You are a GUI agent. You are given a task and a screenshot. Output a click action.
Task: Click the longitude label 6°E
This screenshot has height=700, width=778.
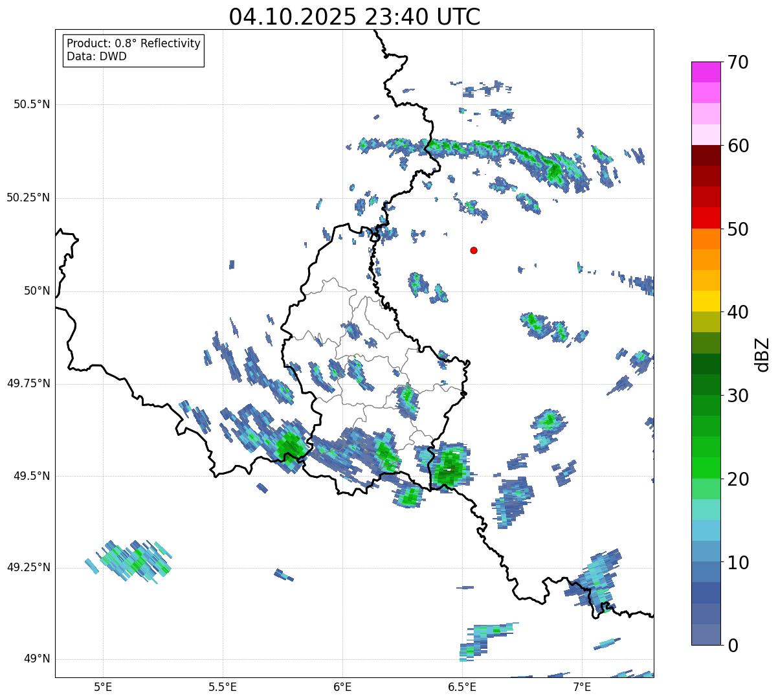(342, 686)
